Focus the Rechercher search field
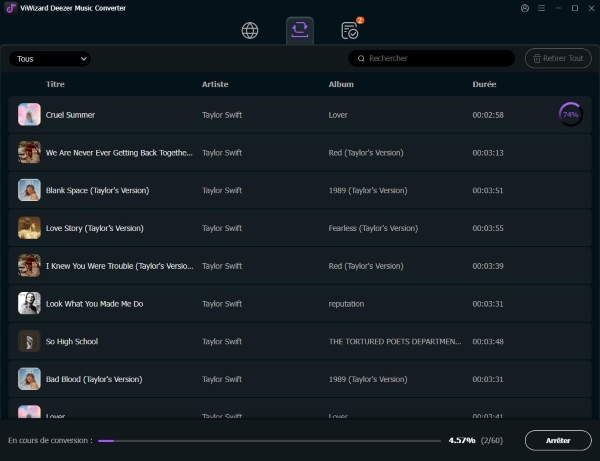 [431, 58]
